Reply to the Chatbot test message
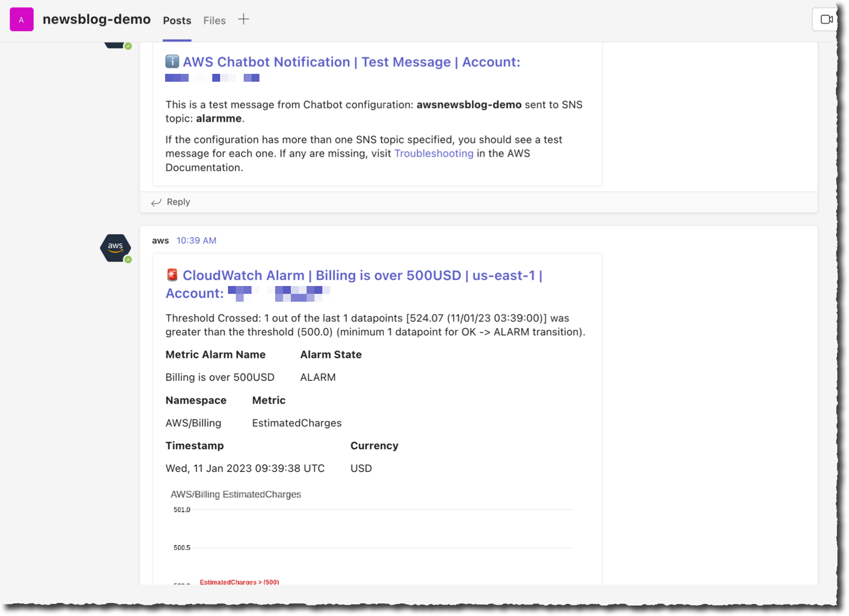Image resolution: width=849 pixels, height=616 pixels. click(x=178, y=202)
